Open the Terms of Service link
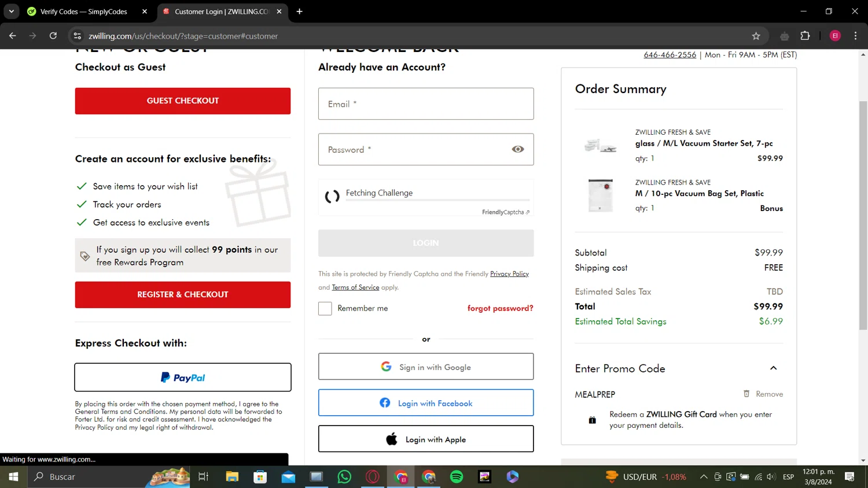868x488 pixels. click(355, 287)
